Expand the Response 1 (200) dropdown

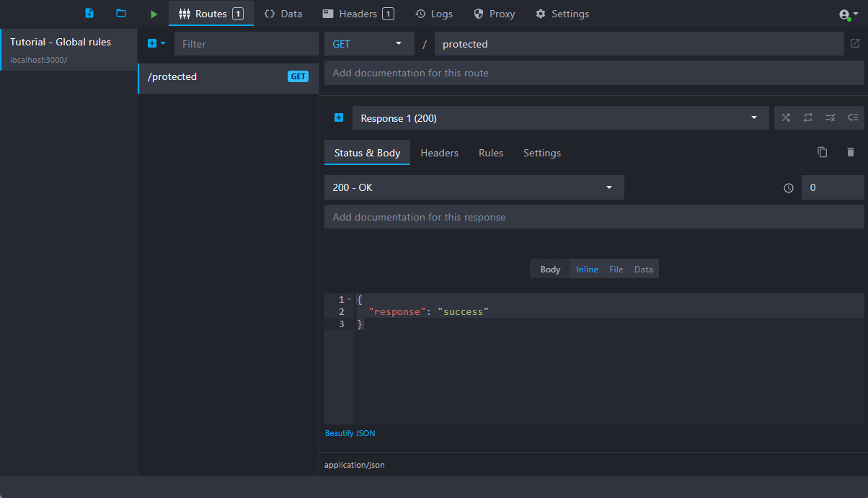click(x=560, y=118)
